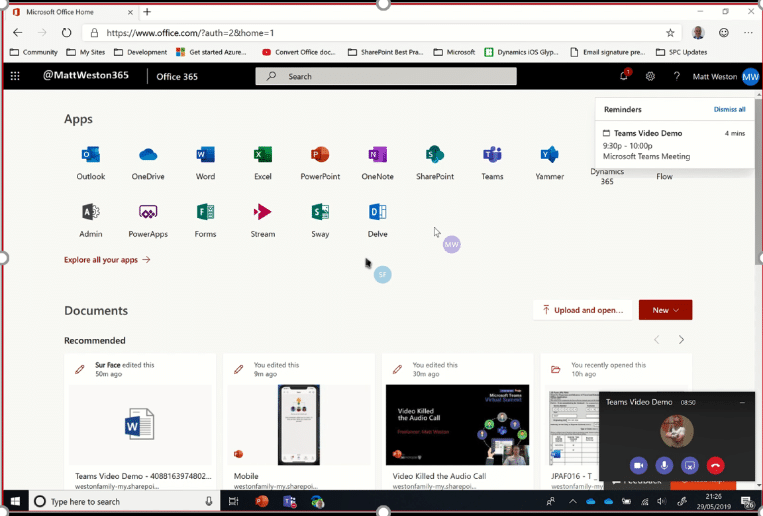Launch the Sway app
763x516 pixels.
[320, 220]
